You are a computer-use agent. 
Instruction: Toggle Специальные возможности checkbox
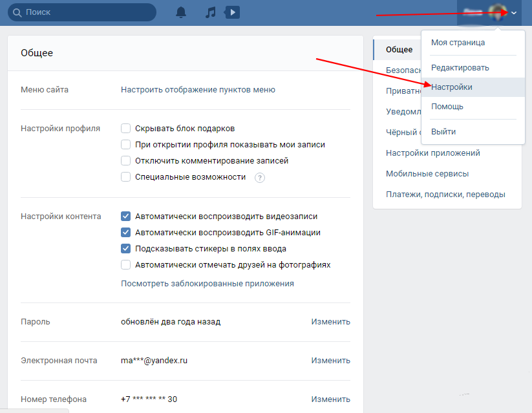coord(125,177)
